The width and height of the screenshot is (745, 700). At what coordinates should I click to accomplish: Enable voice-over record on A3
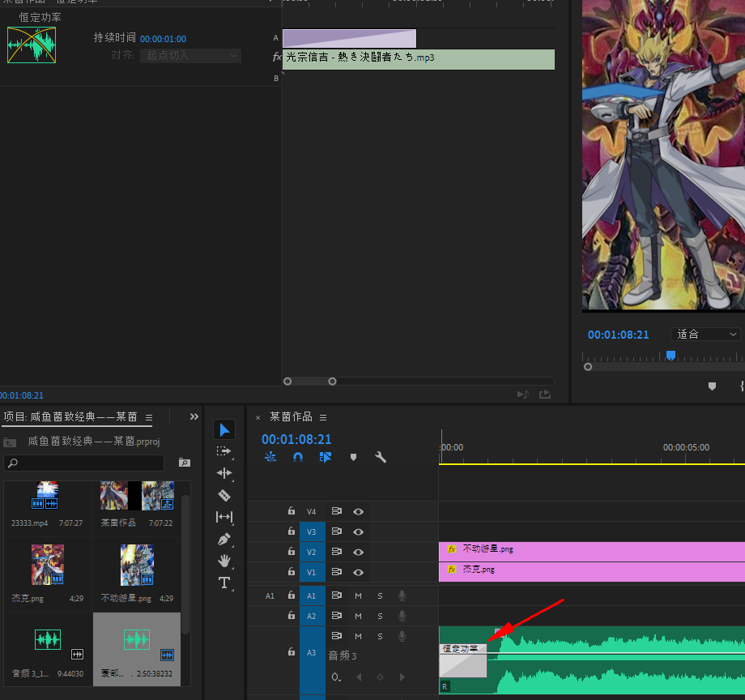tap(402, 636)
